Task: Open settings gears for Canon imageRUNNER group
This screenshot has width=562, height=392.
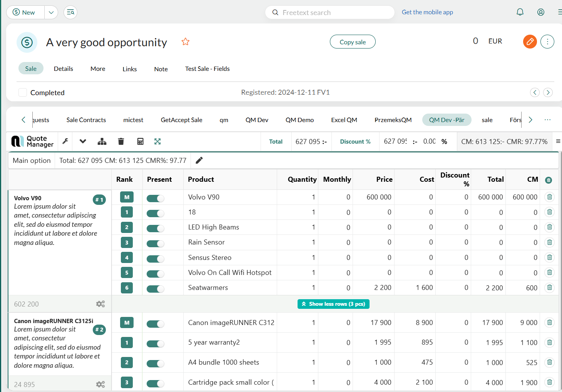Action: click(100, 384)
